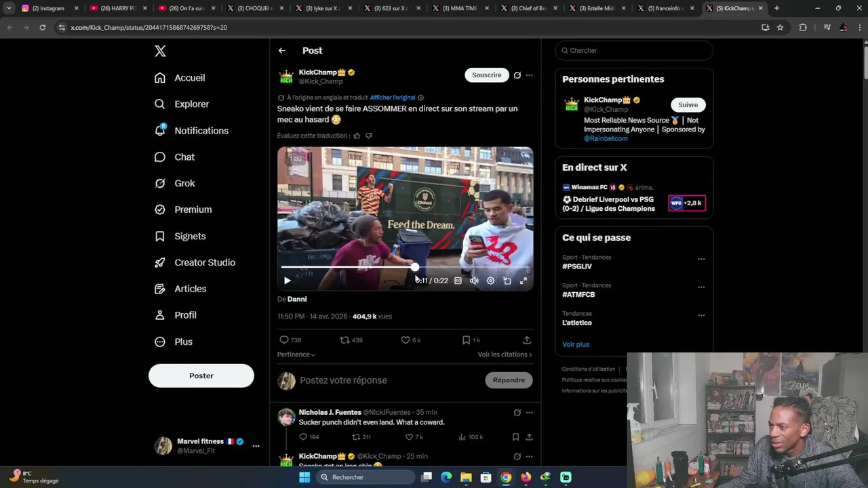Open @Rainbetcom mention link
This screenshot has width=868, height=488.
pos(606,138)
